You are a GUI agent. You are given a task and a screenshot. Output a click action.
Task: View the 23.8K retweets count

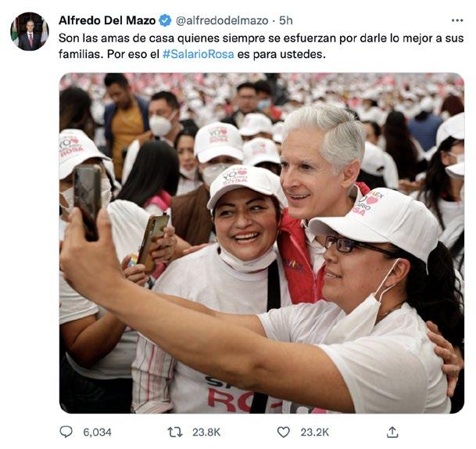[206, 432]
